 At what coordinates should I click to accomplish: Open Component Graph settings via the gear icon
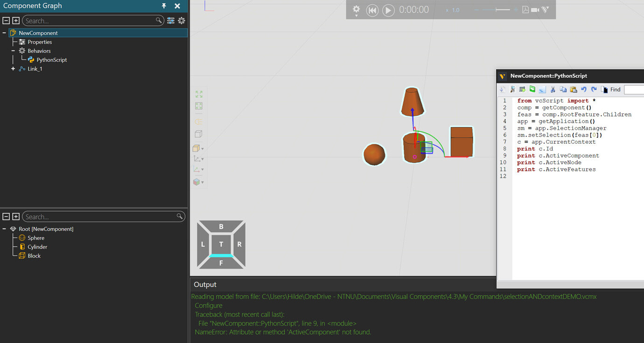[x=182, y=21]
